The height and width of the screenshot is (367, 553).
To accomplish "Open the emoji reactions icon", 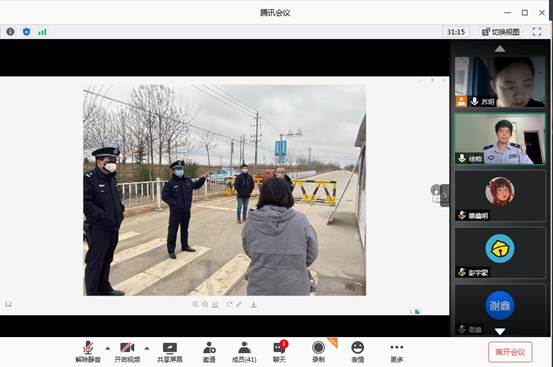I will (x=358, y=352).
